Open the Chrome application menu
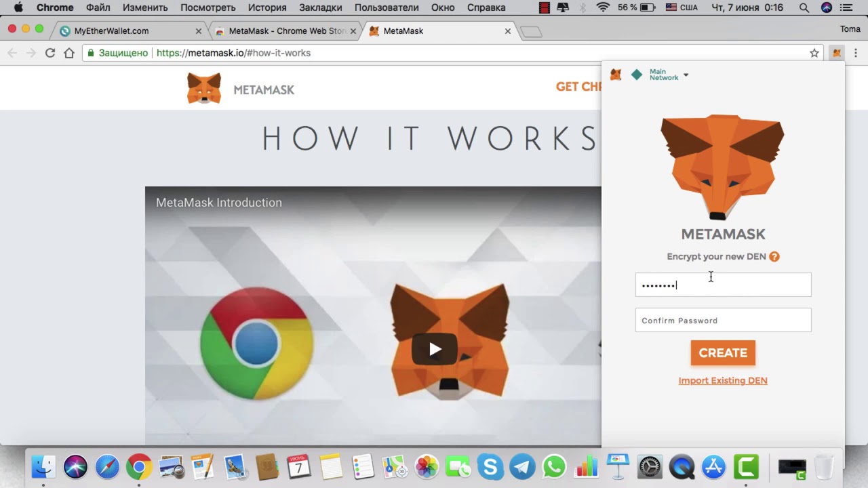 click(x=55, y=8)
